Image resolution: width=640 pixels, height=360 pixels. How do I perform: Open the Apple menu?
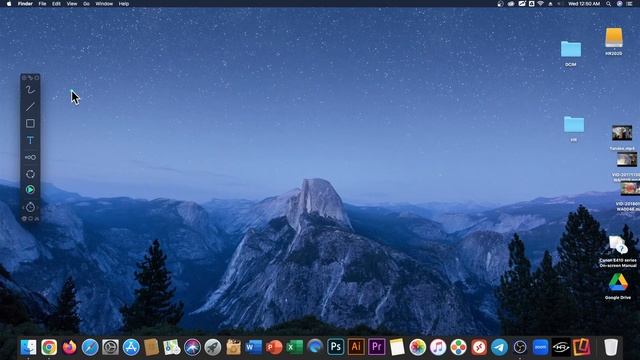pos(9,4)
